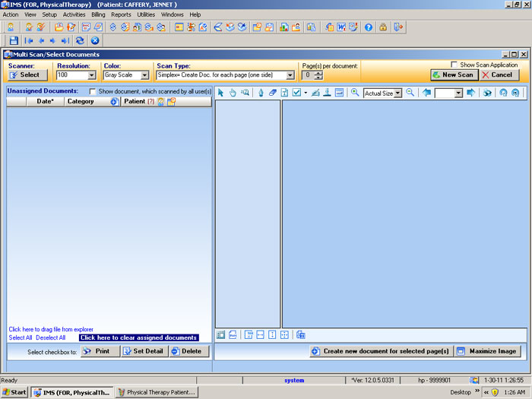This screenshot has height=399, width=532.
Task: Click here to drag file from explorer
Action: (x=51, y=329)
